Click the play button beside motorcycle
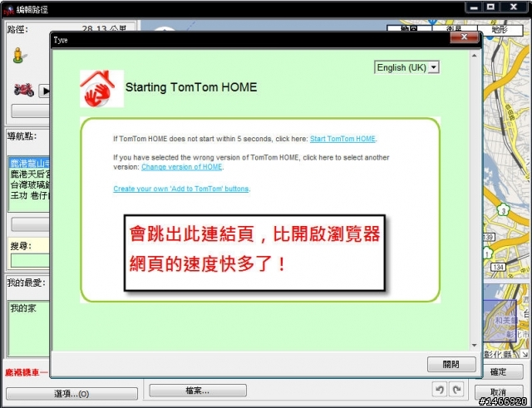 [44, 91]
